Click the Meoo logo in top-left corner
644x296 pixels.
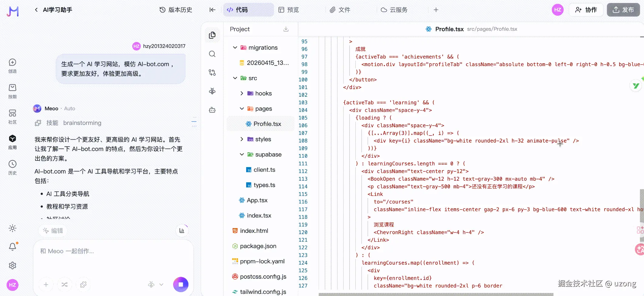(13, 11)
